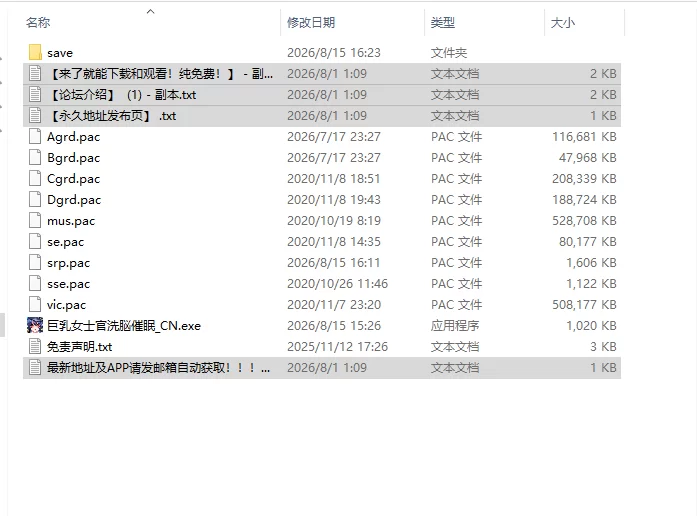Click the size 116,681 KB

coord(584,137)
